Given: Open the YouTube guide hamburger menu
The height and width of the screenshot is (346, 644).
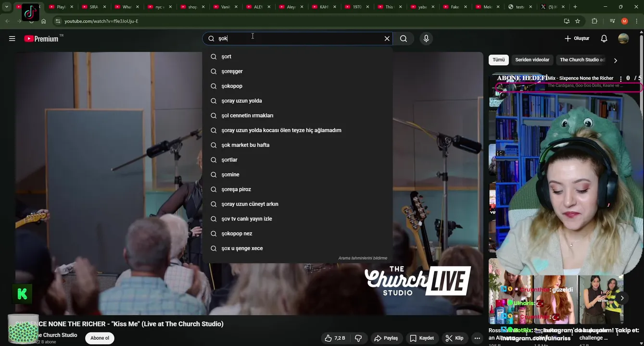Looking at the screenshot, I should [12, 38].
